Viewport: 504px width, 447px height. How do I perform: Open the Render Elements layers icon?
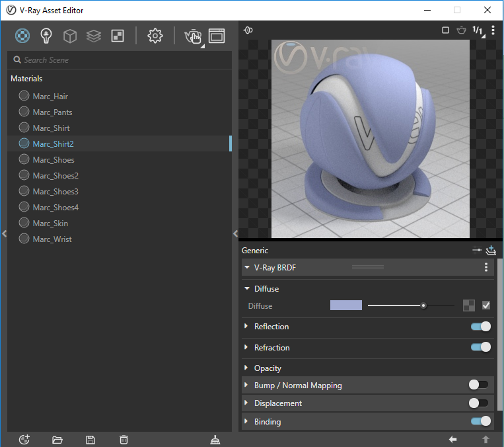point(94,36)
